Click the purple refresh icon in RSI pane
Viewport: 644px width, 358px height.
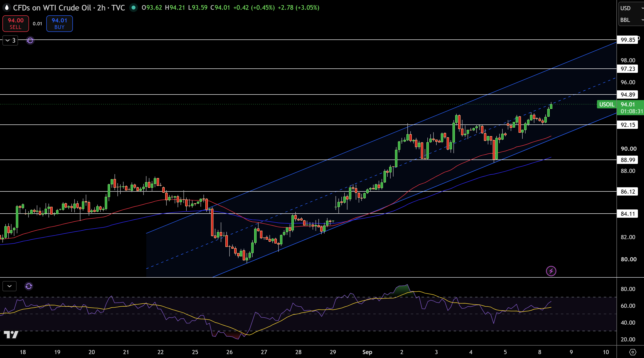[29, 286]
